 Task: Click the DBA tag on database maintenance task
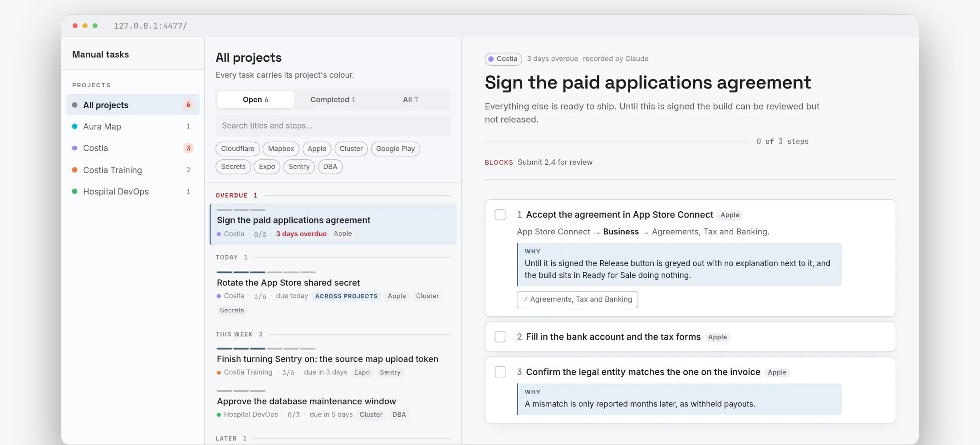pos(399,415)
